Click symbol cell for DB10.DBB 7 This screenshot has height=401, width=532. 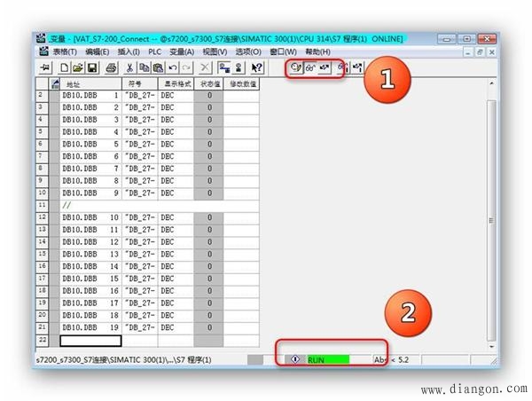pos(139,169)
